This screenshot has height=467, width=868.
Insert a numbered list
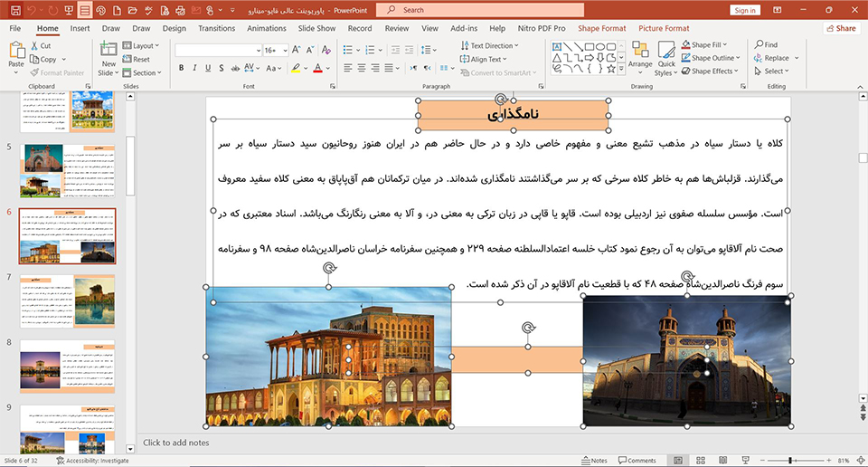click(x=371, y=50)
